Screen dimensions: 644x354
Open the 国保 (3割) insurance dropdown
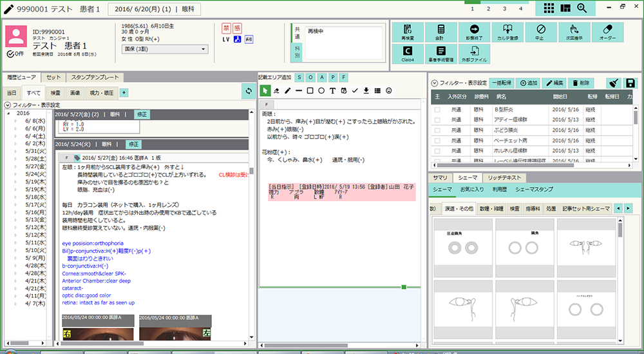165,50
